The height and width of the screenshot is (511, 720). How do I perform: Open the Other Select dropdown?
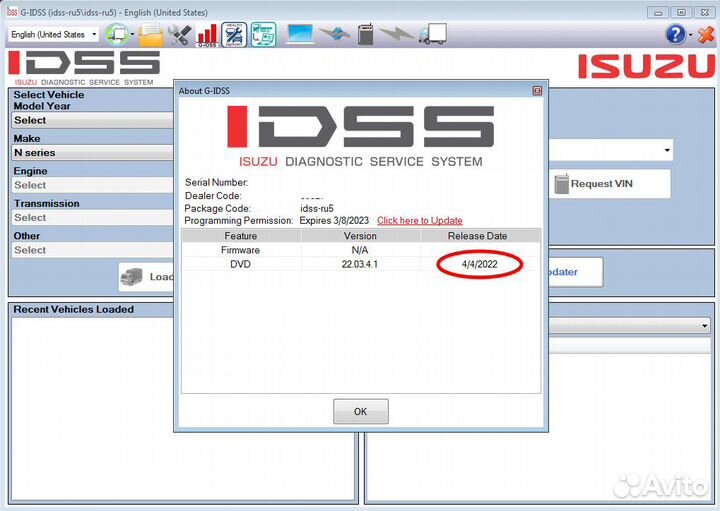coord(93,250)
